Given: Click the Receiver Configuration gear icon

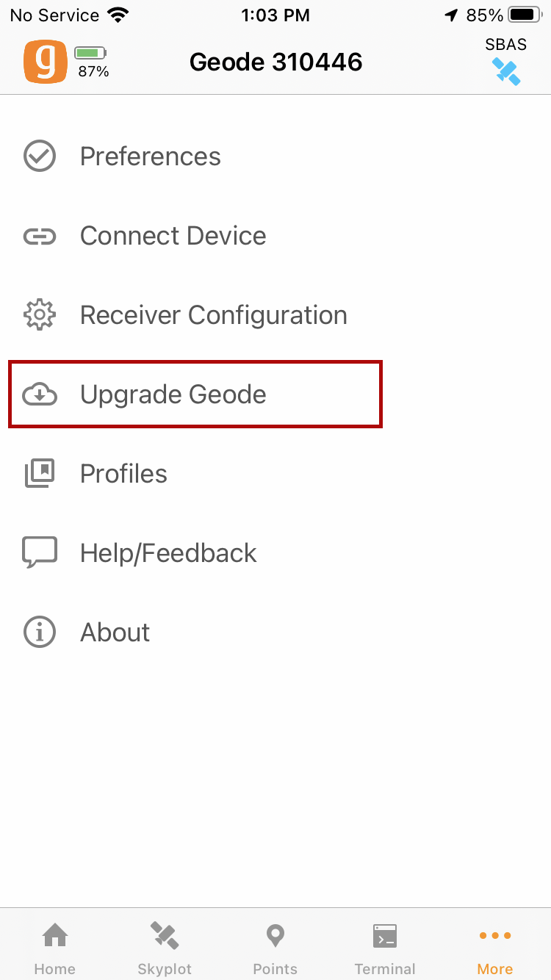Looking at the screenshot, I should tap(40, 315).
